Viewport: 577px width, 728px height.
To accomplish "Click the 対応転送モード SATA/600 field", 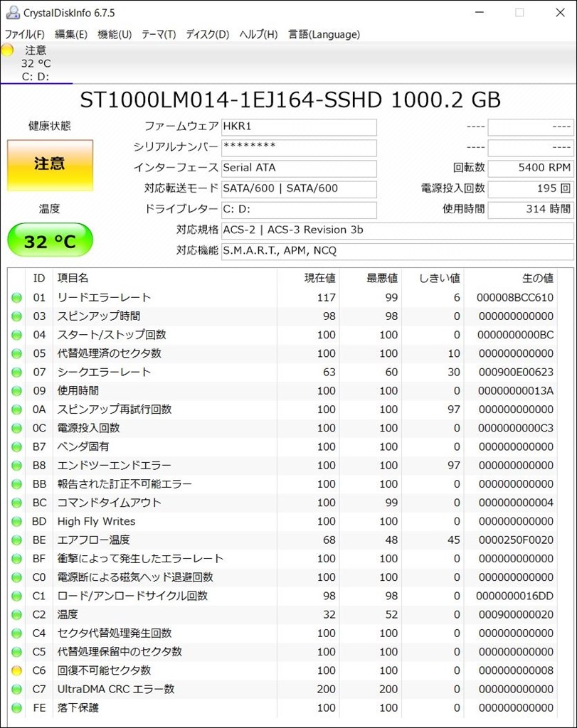I will tap(299, 189).
